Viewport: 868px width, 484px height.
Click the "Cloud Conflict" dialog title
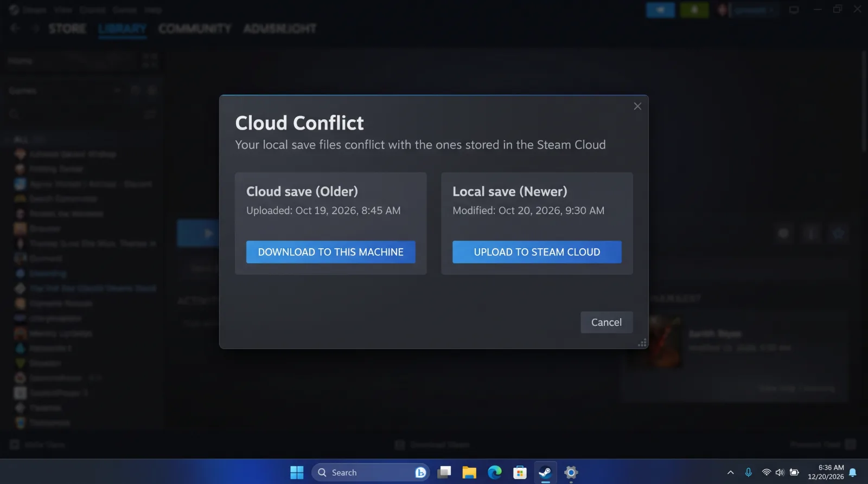(299, 123)
